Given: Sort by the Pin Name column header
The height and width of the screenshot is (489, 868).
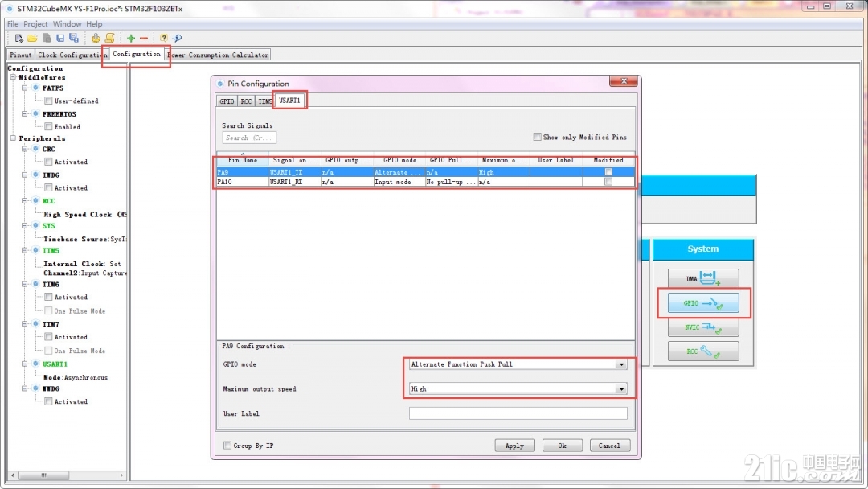Looking at the screenshot, I should point(243,160).
